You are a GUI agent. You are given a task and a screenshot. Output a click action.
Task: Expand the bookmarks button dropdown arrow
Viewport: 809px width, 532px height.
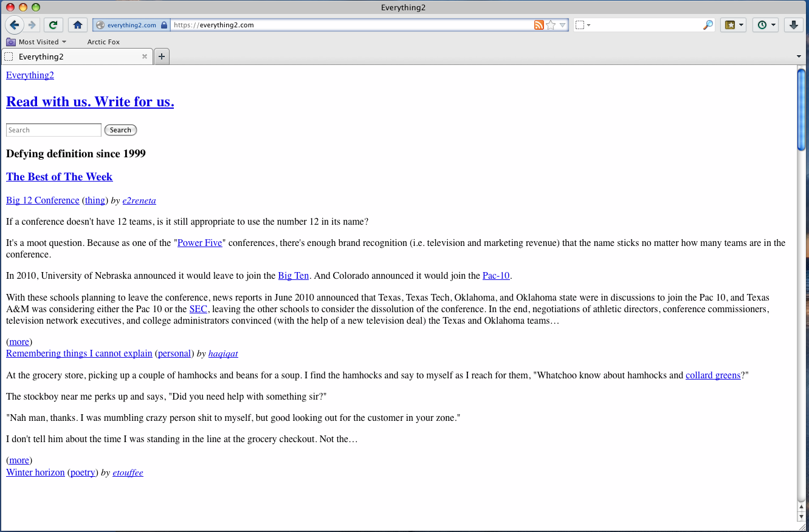(742, 25)
